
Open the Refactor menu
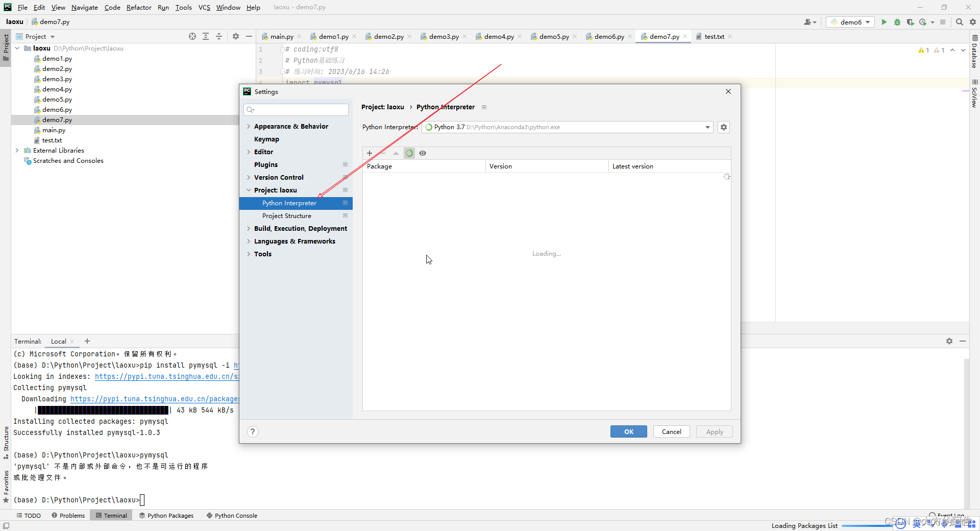139,7
